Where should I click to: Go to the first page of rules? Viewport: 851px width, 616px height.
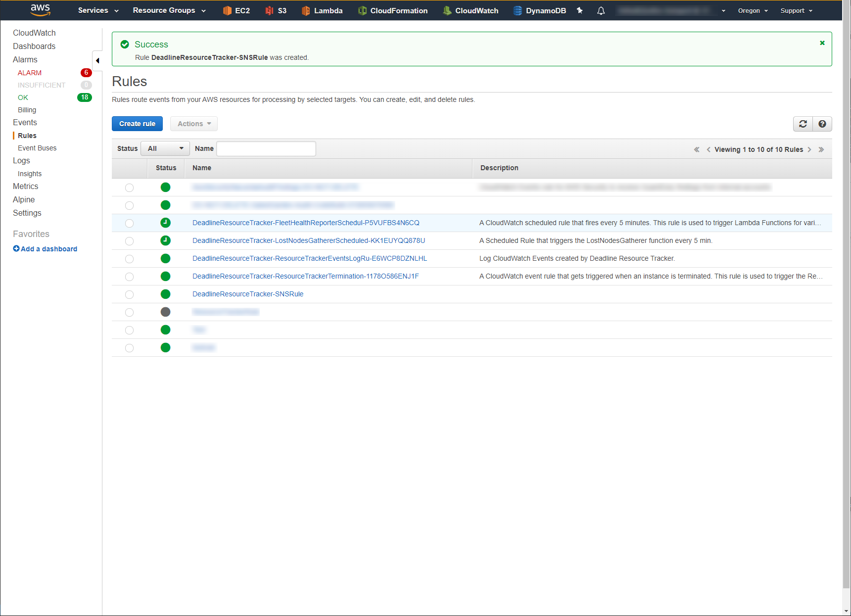point(697,149)
